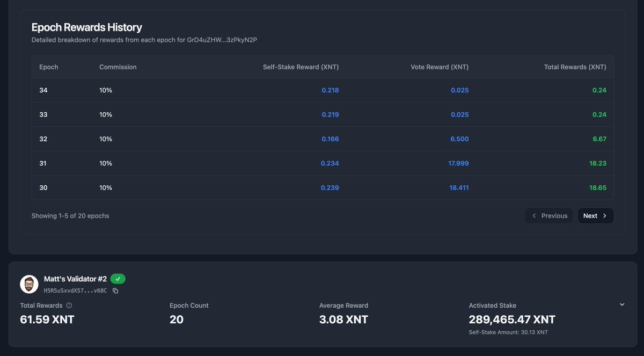Click the Matt's Validator #2 name
The width and height of the screenshot is (644, 356).
75,279
